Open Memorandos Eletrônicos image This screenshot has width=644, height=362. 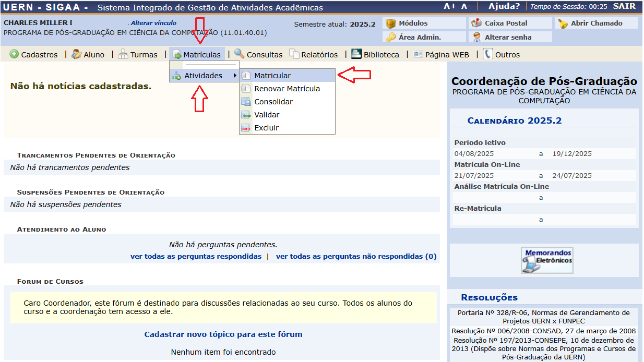(547, 260)
